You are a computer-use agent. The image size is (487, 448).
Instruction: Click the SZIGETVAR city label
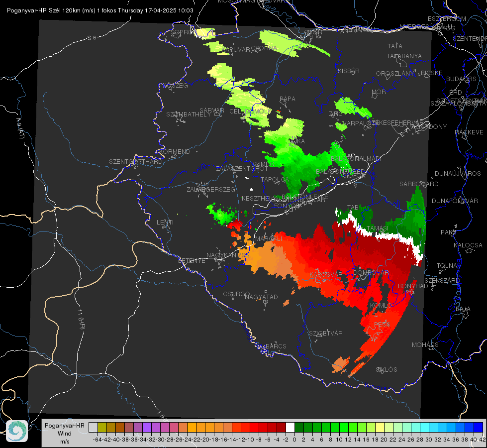coord(326,334)
